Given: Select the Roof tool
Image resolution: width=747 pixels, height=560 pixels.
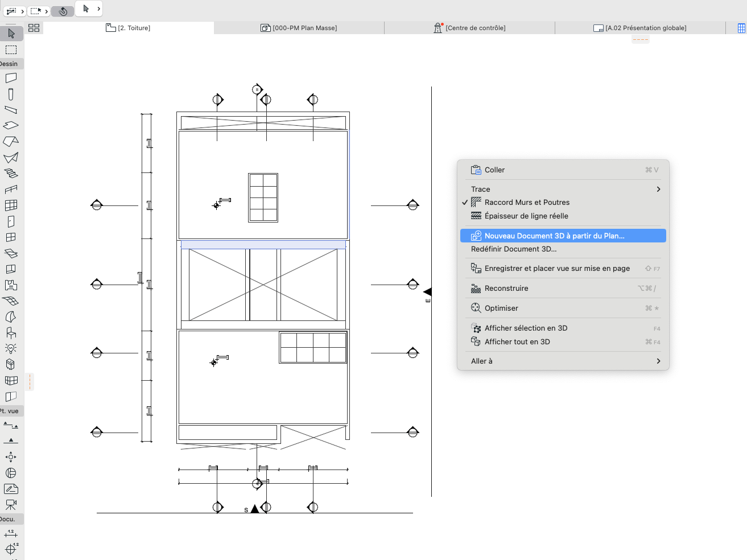Looking at the screenshot, I should pos(11,141).
